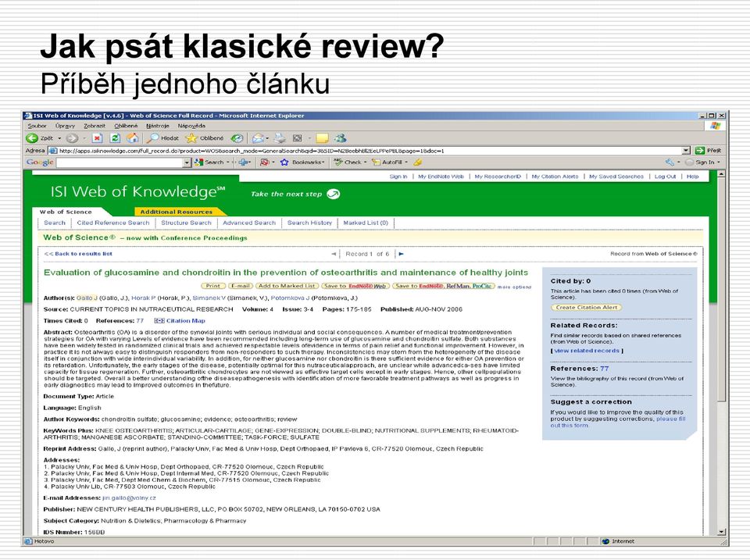Click the page vertical scrollbar
Viewport: 750px width, 560px height.
tap(722, 353)
